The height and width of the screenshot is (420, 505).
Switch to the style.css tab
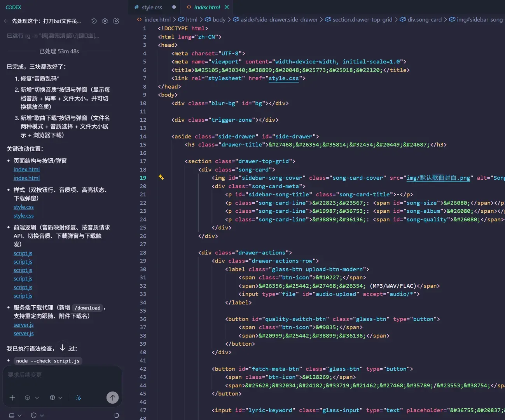click(152, 7)
